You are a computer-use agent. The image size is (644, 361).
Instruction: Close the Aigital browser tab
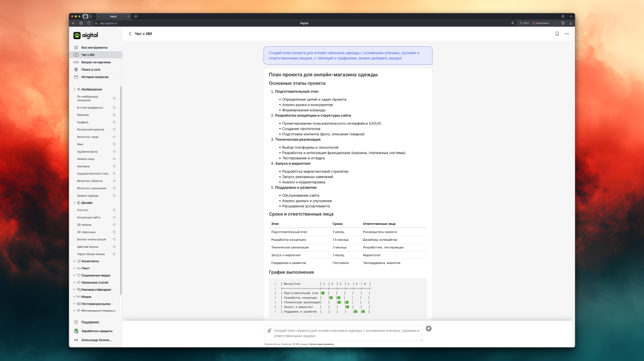pyautogui.click(x=129, y=16)
